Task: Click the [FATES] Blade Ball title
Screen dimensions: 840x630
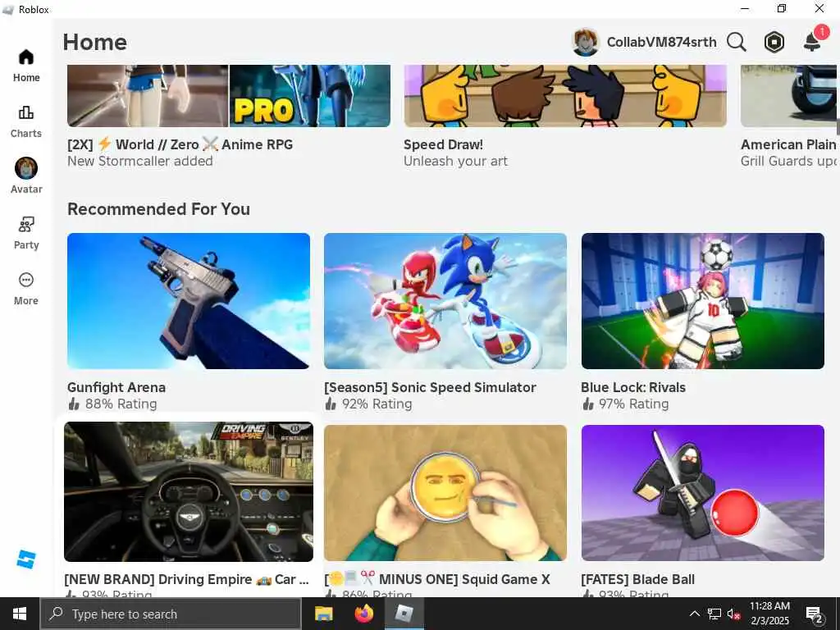Action: (x=637, y=579)
